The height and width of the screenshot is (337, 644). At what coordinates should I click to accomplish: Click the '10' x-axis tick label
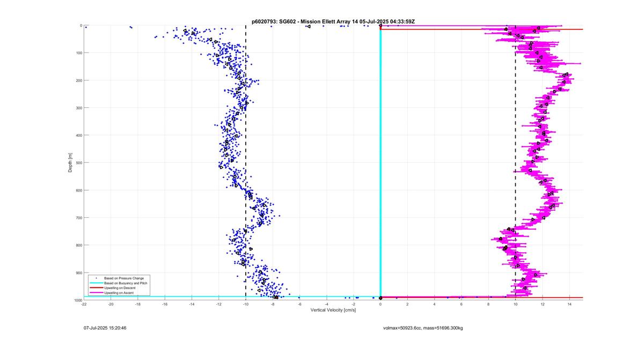coord(515,304)
